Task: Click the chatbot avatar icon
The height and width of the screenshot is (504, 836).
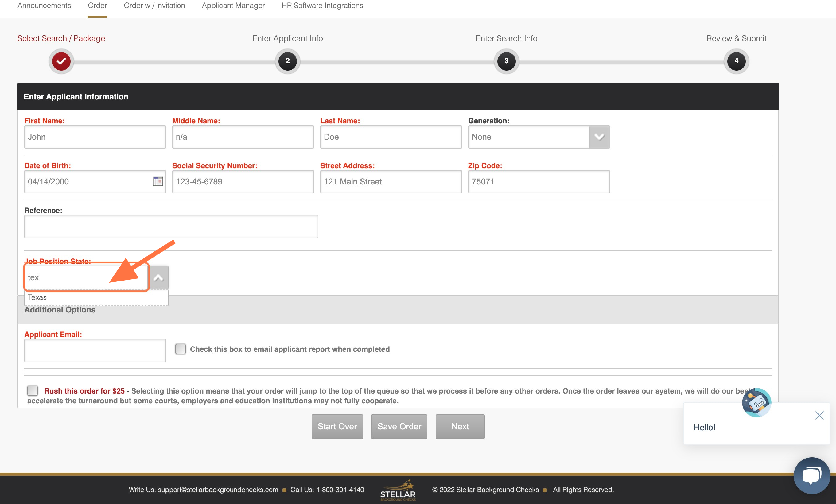Action: point(756,403)
